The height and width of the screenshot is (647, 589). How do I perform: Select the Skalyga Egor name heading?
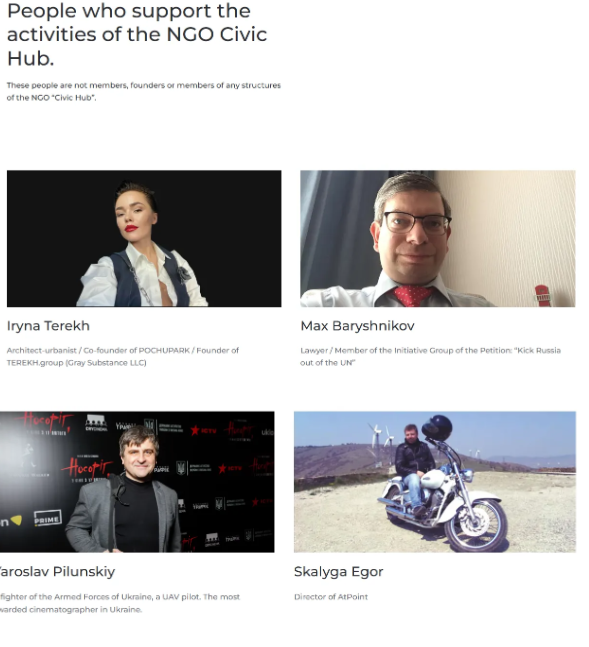(338, 572)
